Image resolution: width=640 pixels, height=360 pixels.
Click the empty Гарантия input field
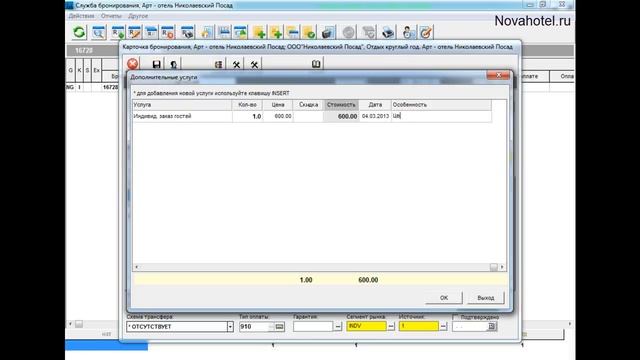pos(313,327)
